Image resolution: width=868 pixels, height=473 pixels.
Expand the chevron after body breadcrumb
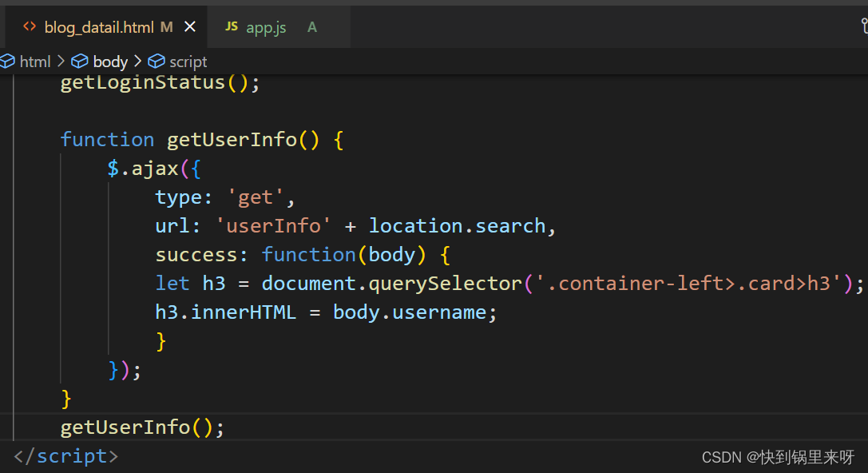[x=137, y=62]
